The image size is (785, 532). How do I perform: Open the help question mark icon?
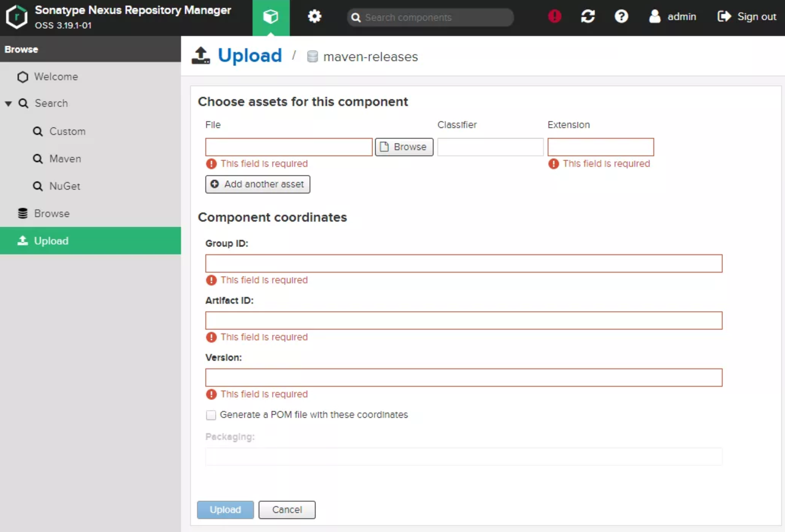[621, 16]
